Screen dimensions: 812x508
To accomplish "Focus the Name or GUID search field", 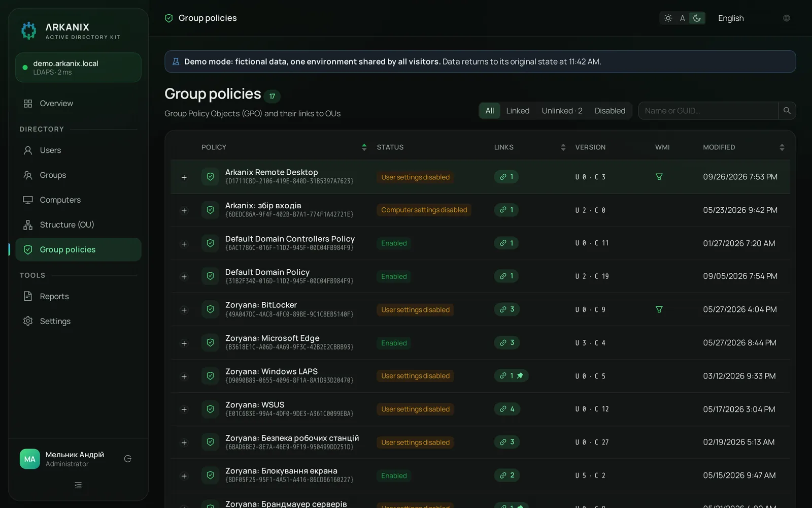I will point(708,111).
